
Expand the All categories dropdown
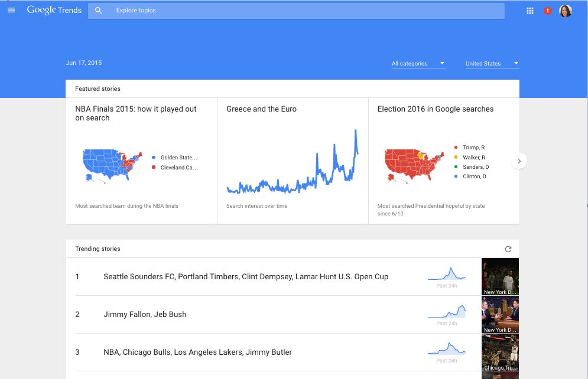point(418,64)
